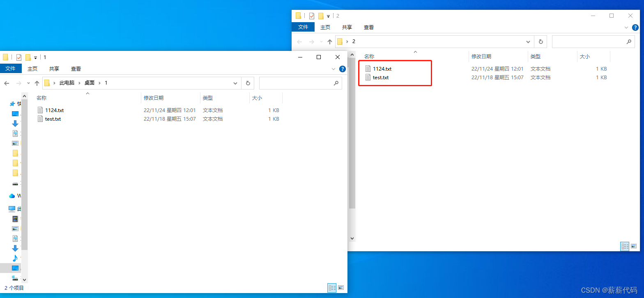Open the 文件 tab in window 1
Viewport: 644px width, 298px height.
tap(11, 69)
